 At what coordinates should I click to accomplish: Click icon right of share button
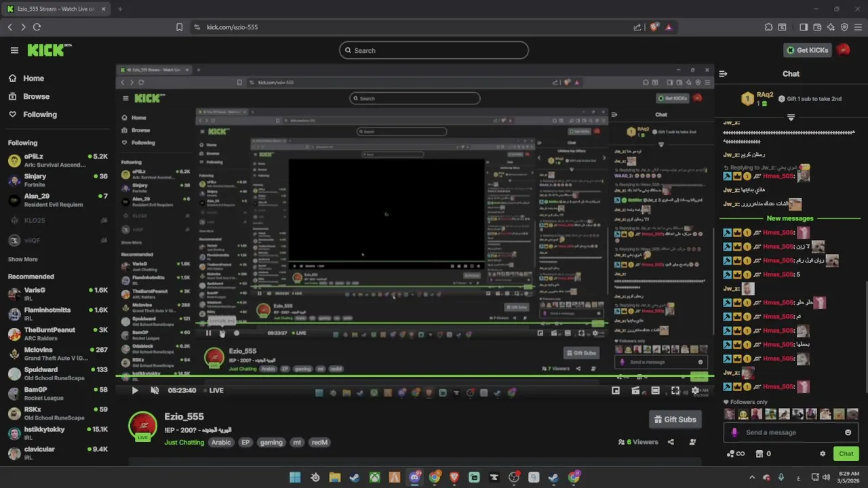click(692, 442)
